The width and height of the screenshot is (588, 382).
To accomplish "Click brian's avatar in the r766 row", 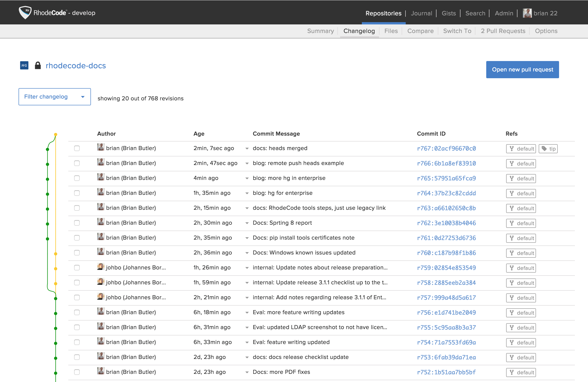I will (101, 162).
